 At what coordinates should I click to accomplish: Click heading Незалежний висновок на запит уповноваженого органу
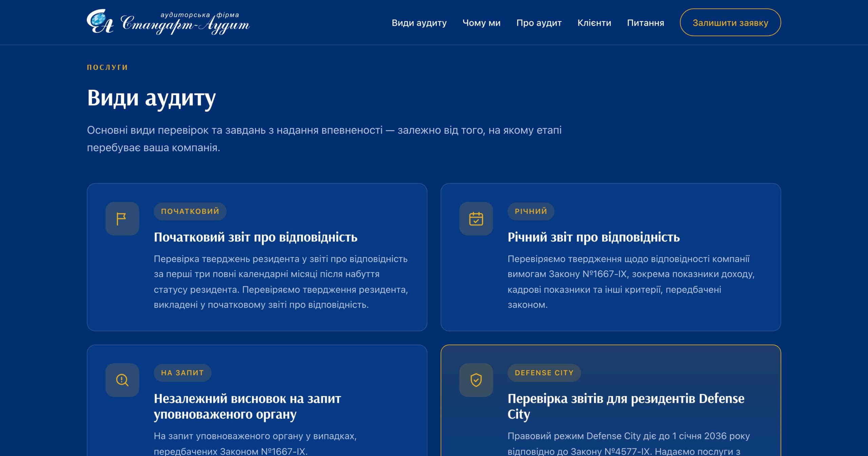point(248,407)
